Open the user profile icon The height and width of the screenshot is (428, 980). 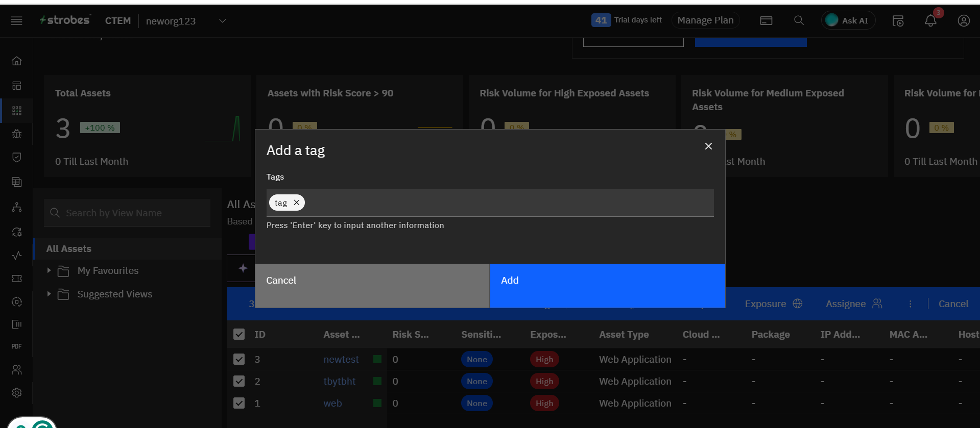coord(963,21)
